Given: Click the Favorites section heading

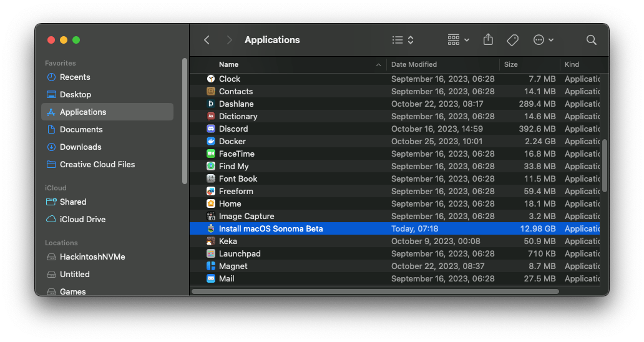Looking at the screenshot, I should 61,63.
